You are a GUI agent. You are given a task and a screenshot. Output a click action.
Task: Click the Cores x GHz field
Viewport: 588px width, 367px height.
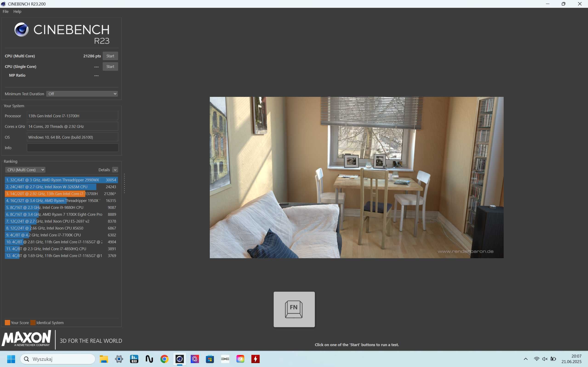(72, 126)
